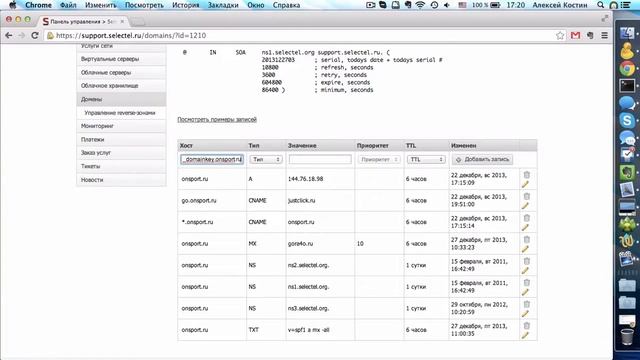Delete the *.onsport.ru CNAME record

[527, 218]
